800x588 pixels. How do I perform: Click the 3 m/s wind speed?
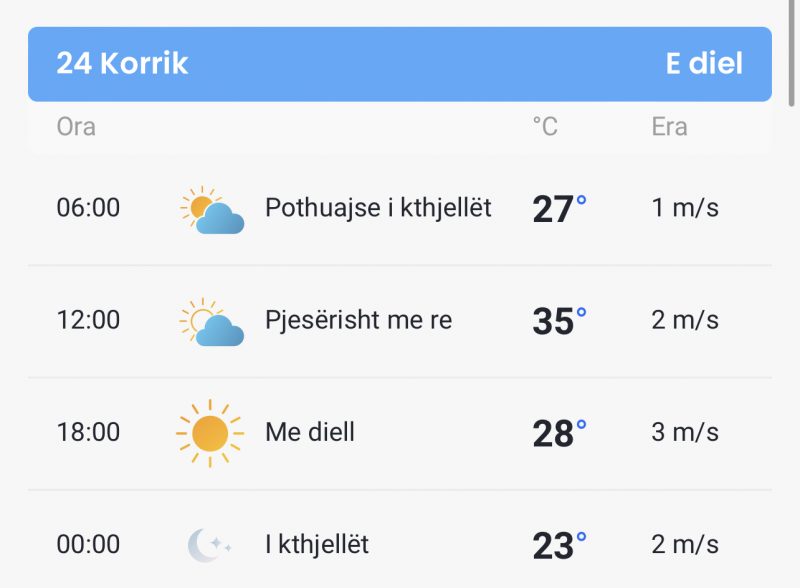click(685, 432)
